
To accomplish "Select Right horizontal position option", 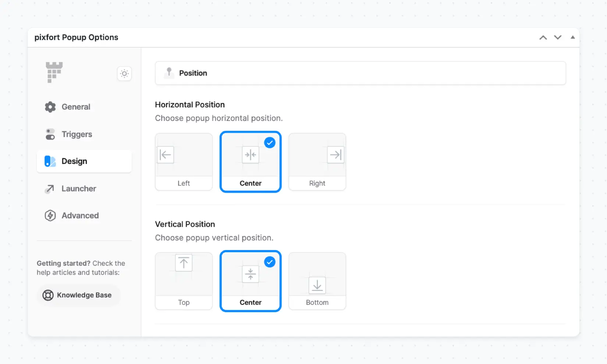I will pyautogui.click(x=317, y=162).
